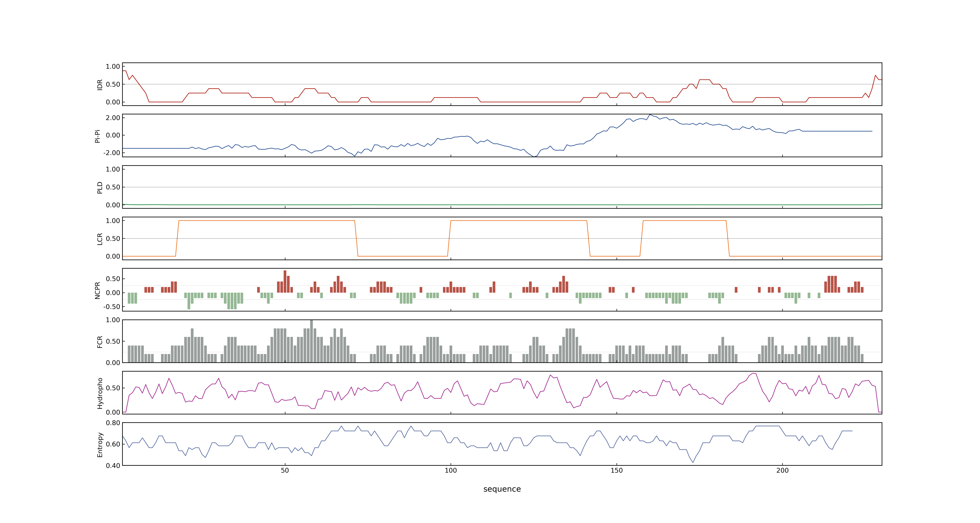Click the FCR axis label
980x523 pixels.
pyautogui.click(x=100, y=341)
